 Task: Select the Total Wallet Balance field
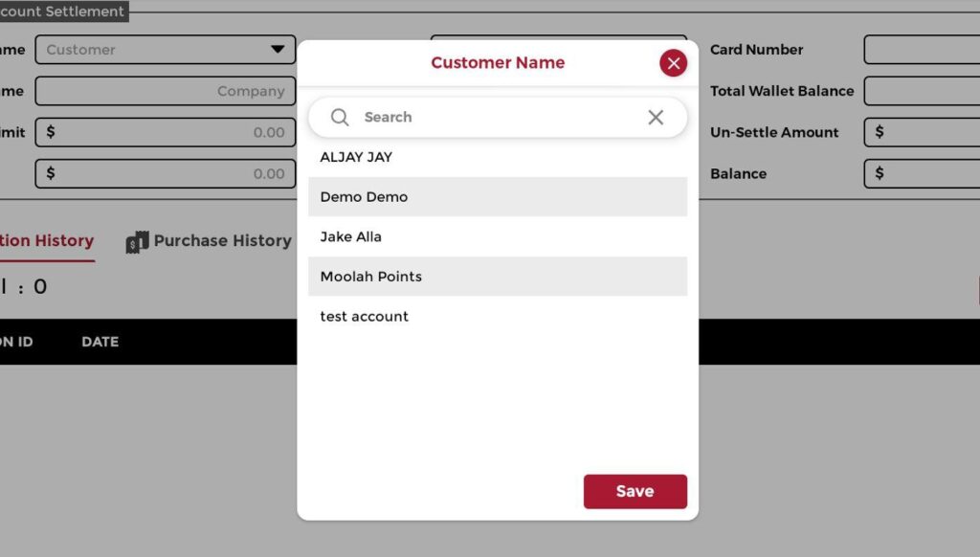921,92
